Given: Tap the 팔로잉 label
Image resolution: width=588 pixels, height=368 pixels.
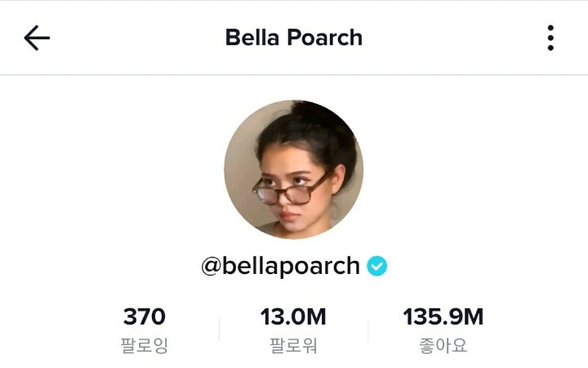Looking at the screenshot, I should point(145,345).
